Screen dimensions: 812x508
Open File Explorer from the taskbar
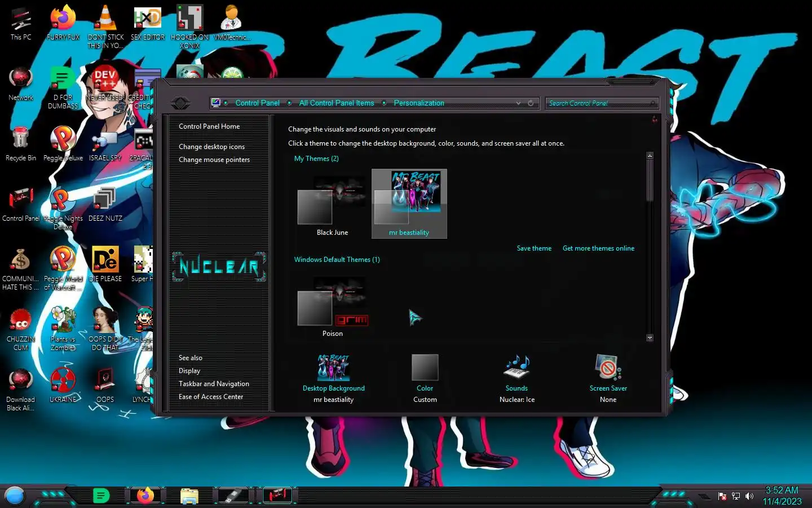click(189, 496)
